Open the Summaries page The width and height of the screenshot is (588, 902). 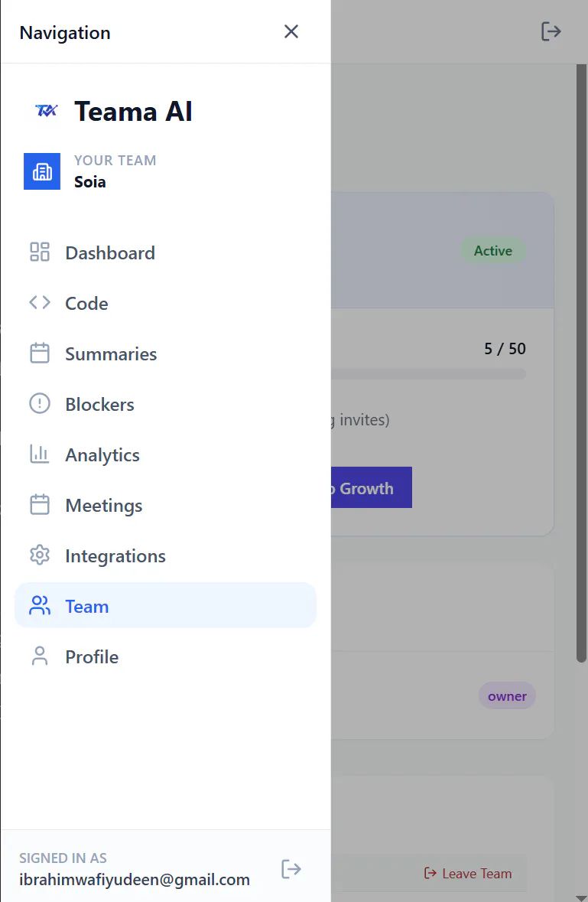pos(165,353)
